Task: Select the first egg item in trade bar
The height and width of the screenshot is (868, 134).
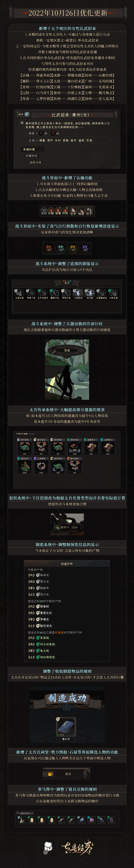Action: click(32, 820)
